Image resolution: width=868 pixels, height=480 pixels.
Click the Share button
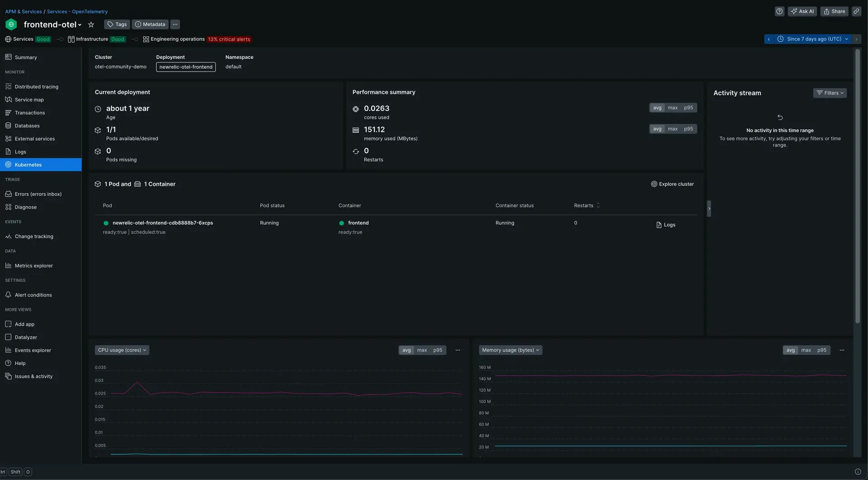834,11
